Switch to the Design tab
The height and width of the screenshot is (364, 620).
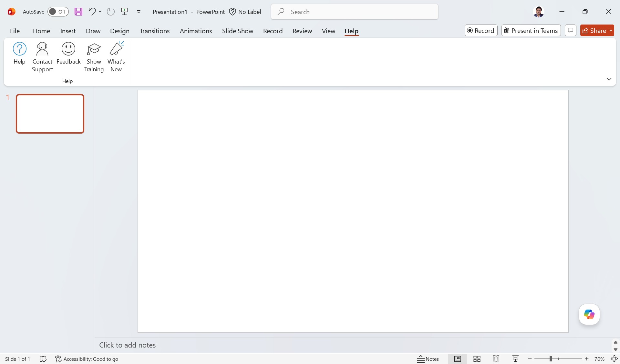tap(120, 31)
